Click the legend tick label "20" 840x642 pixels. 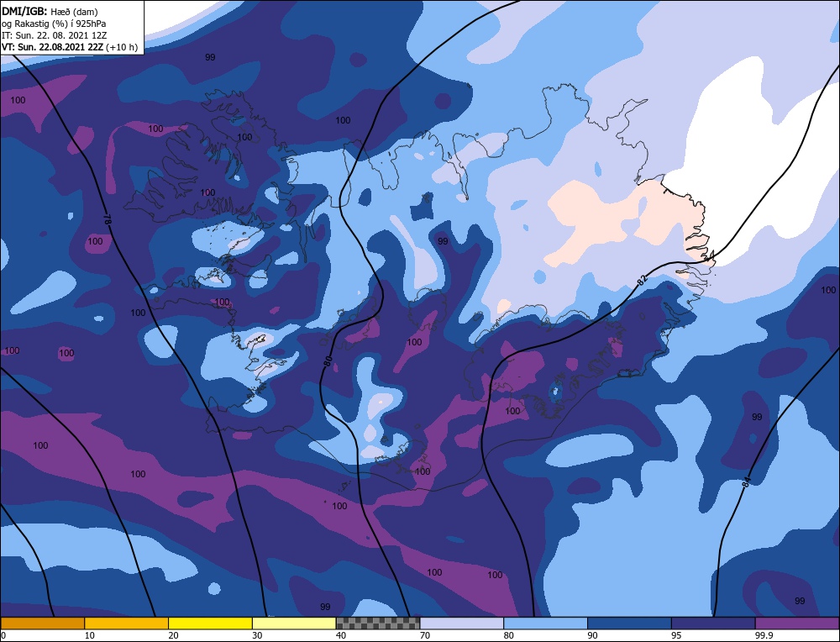pyautogui.click(x=173, y=635)
